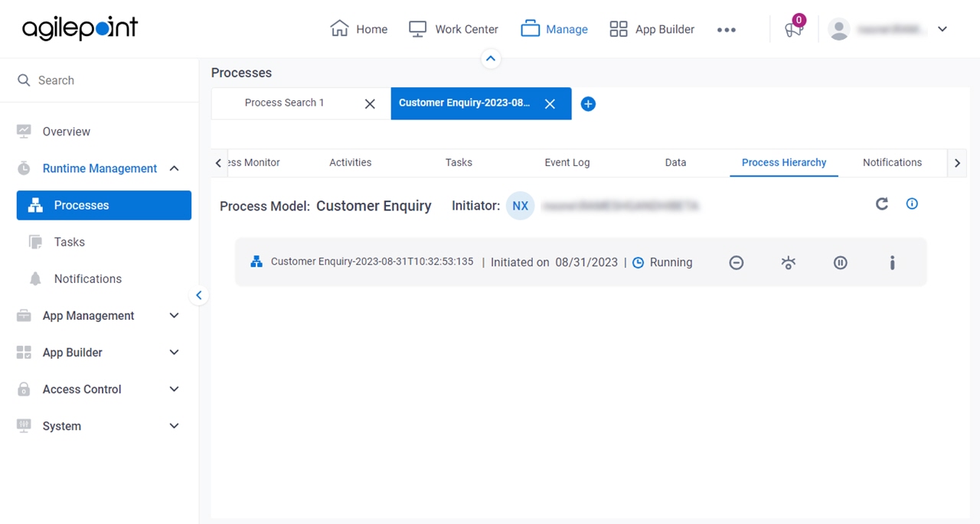Open Notifications in the sidebar

87,278
